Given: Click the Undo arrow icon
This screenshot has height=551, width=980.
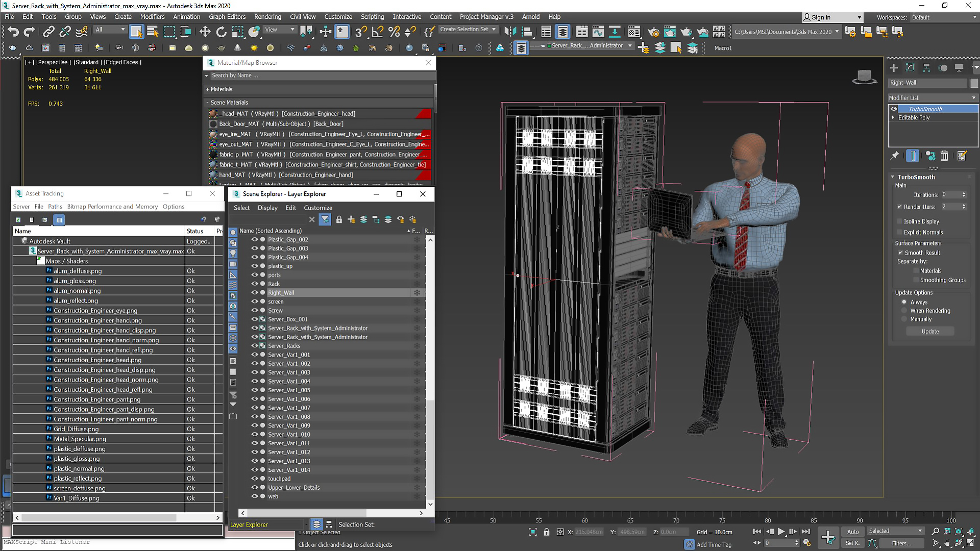Looking at the screenshot, I should coord(13,32).
